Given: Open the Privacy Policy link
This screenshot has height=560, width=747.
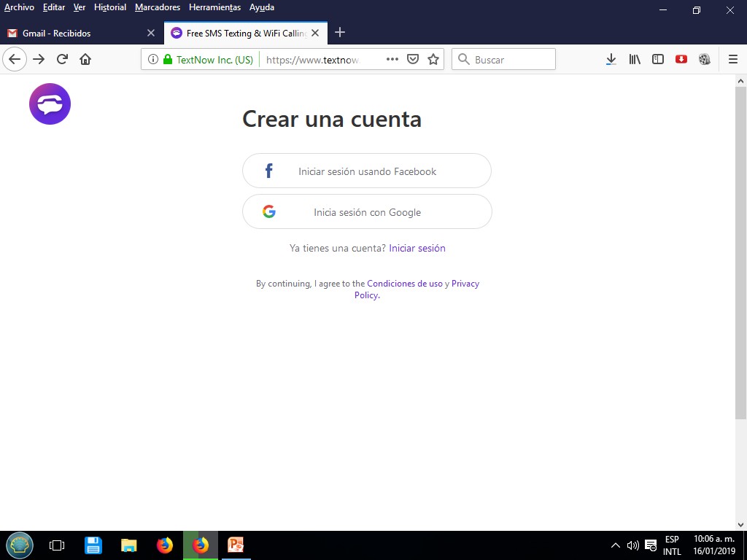Looking at the screenshot, I should click(x=417, y=289).
